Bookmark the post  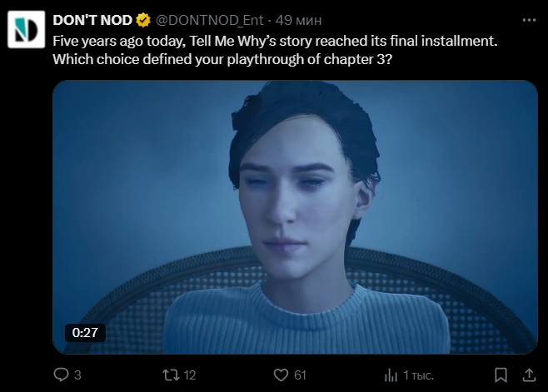(501, 375)
